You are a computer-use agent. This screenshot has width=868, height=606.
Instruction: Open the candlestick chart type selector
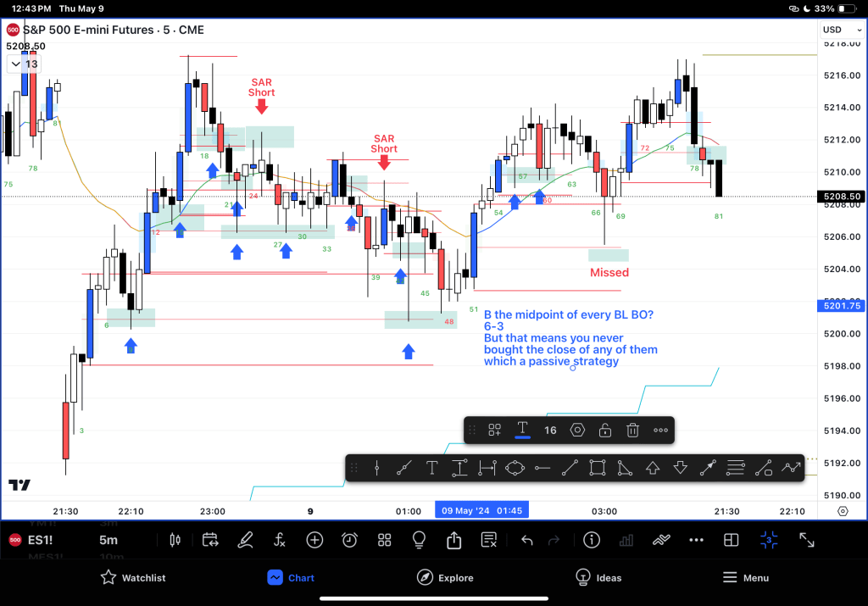pyautogui.click(x=176, y=540)
